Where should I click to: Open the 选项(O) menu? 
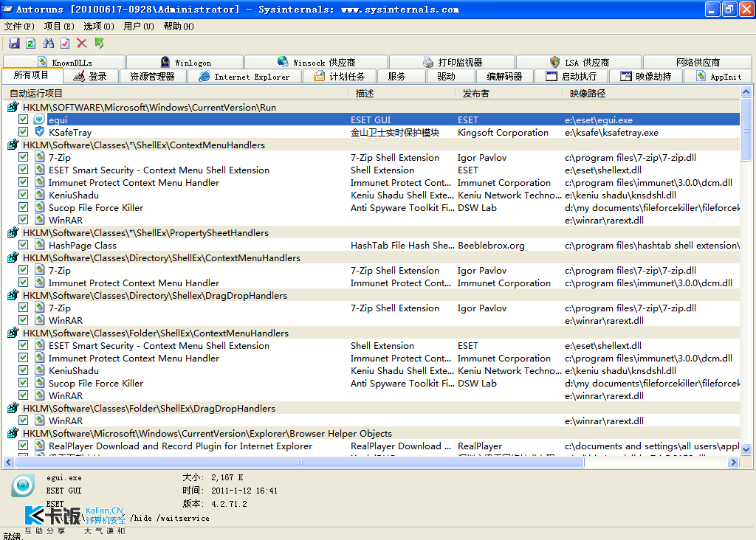tap(99, 26)
